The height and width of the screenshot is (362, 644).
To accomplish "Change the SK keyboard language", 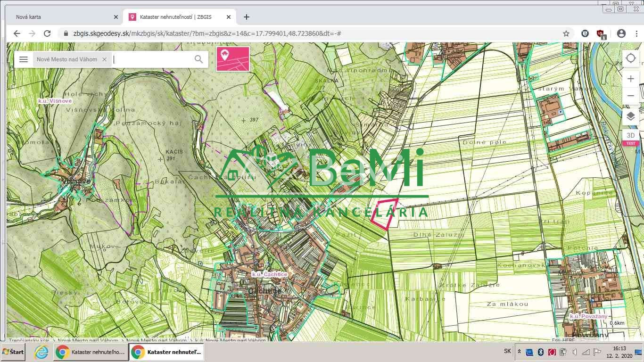I will [507, 351].
